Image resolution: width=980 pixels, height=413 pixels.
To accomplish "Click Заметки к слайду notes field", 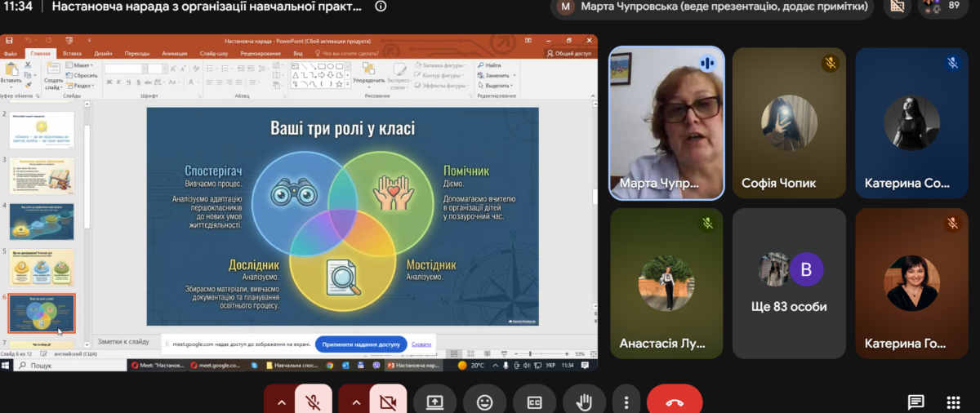I will [122, 342].
